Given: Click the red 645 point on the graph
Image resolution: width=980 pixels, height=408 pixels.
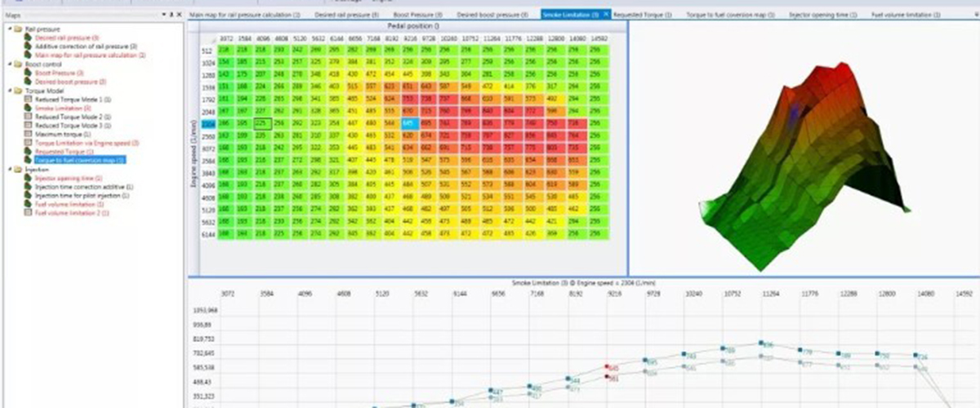Looking at the screenshot, I should [x=608, y=368].
